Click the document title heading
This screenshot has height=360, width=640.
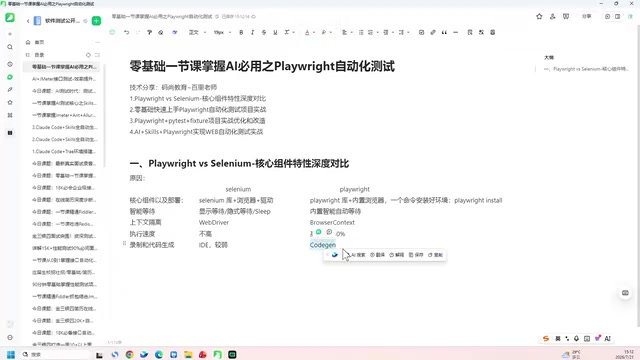pyautogui.click(x=262, y=66)
